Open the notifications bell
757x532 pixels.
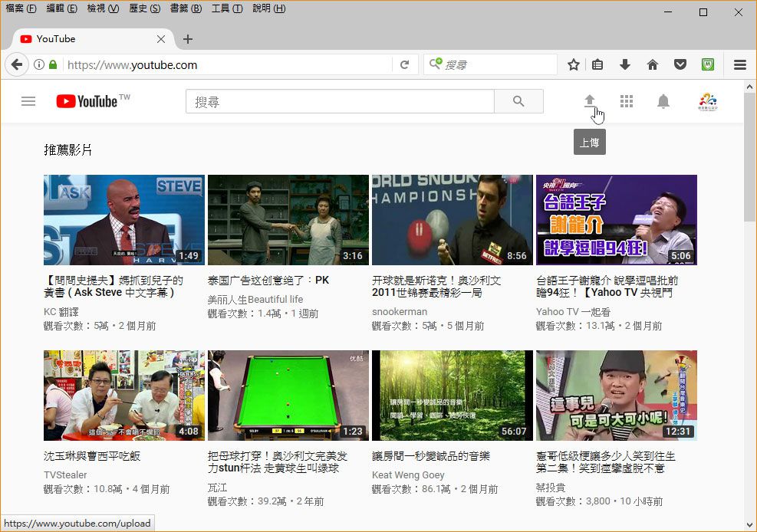click(663, 100)
